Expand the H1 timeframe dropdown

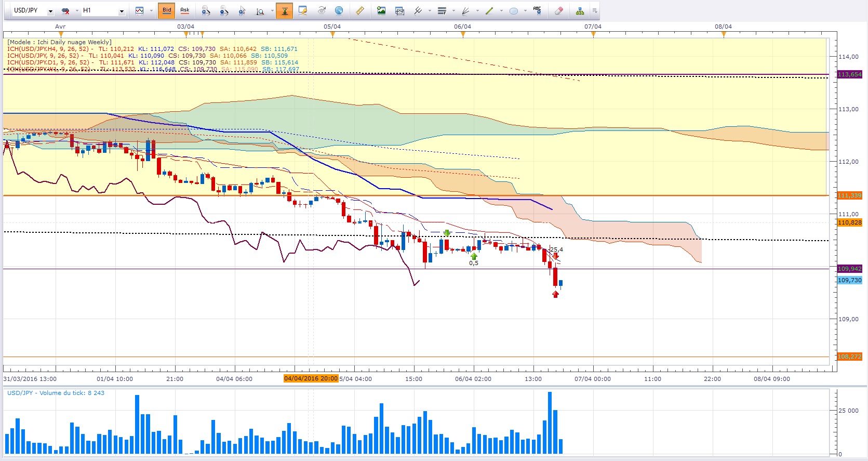pyautogui.click(x=122, y=11)
